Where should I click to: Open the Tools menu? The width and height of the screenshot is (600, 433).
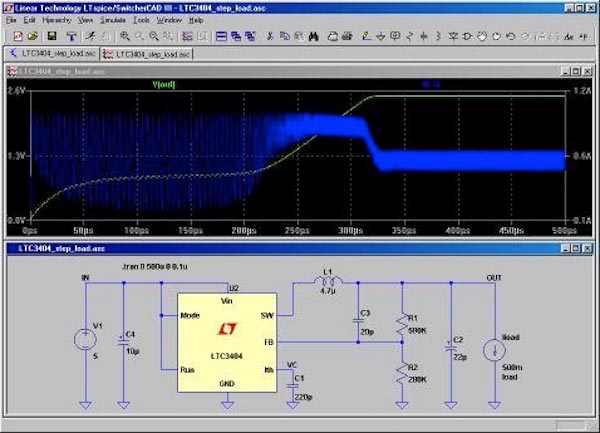pyautogui.click(x=141, y=20)
